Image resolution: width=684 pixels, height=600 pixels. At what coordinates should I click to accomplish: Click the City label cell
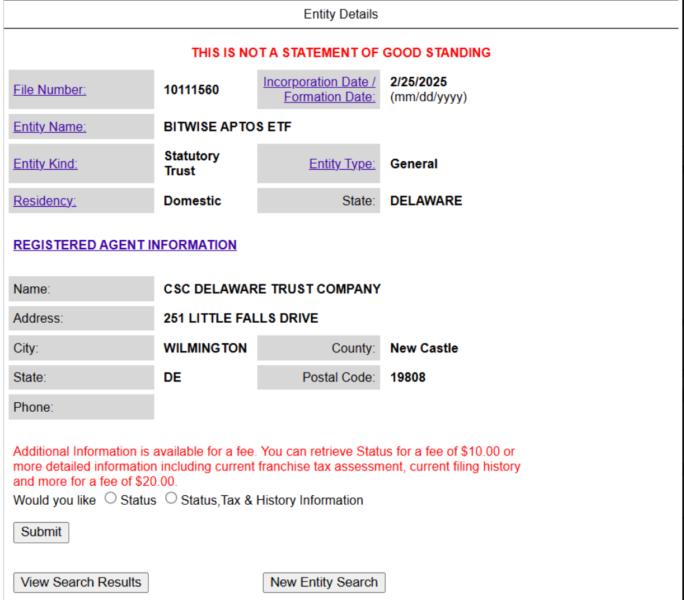click(81, 348)
